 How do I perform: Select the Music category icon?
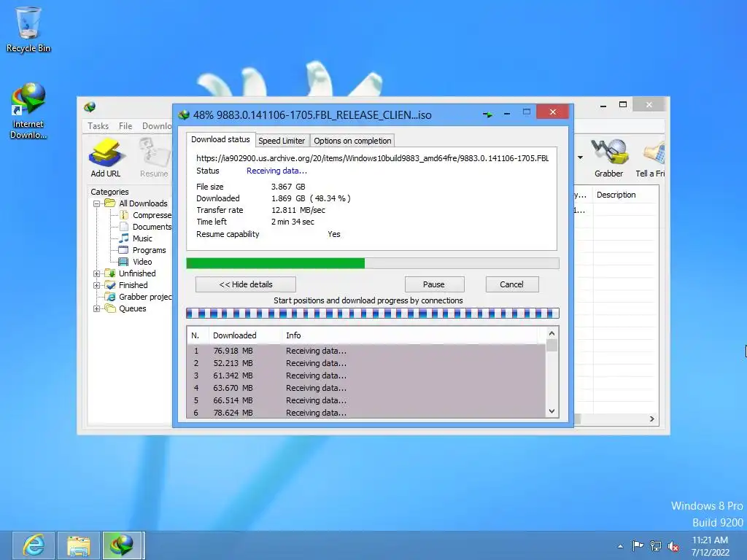point(124,238)
